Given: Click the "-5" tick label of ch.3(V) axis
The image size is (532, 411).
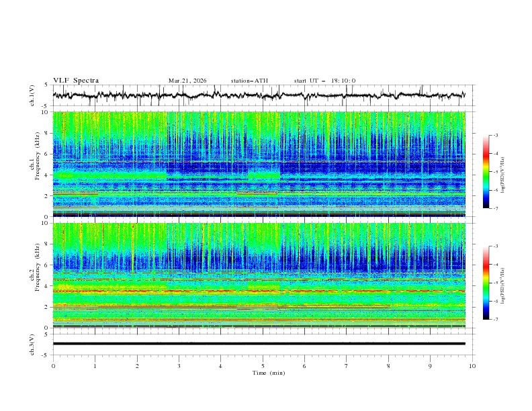Looking at the screenshot, I should coord(46,355).
